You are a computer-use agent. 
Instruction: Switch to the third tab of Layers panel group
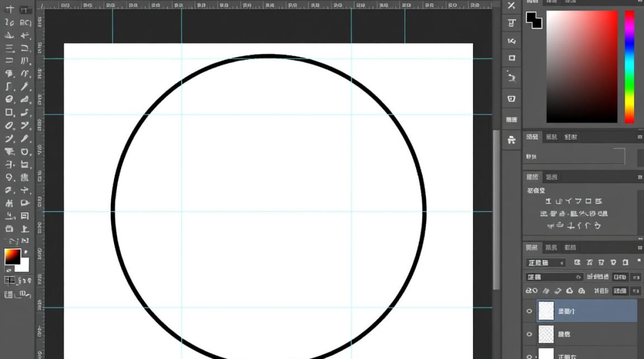click(570, 247)
